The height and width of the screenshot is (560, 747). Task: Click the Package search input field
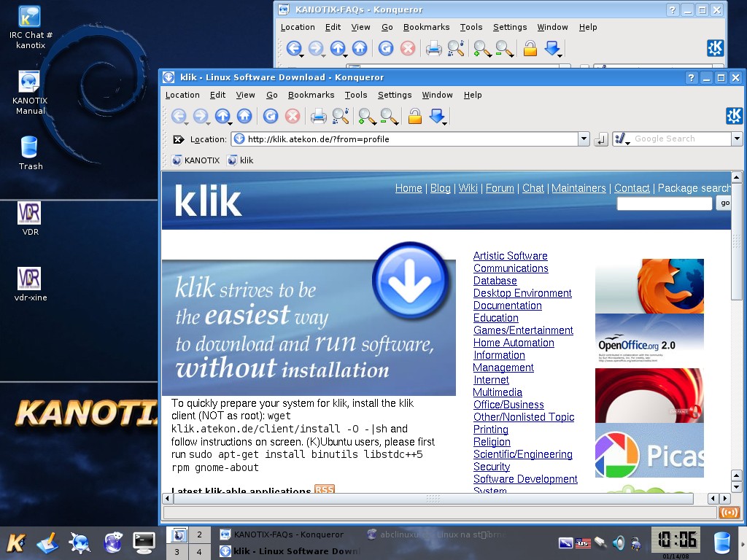[665, 203]
